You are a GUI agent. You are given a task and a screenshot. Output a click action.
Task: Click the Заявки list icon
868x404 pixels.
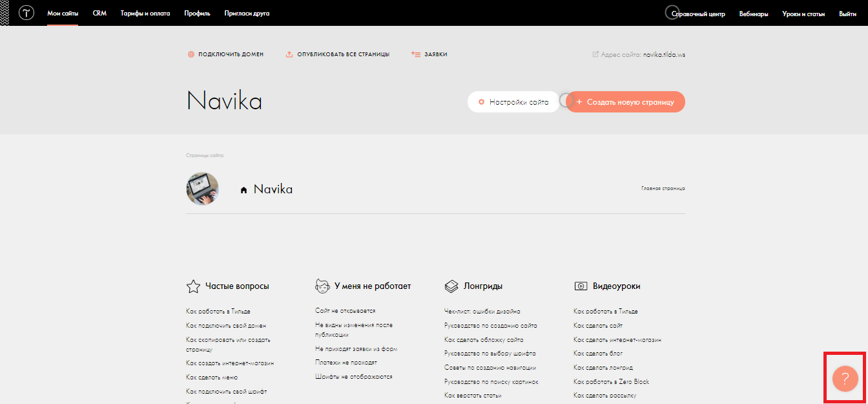click(416, 54)
